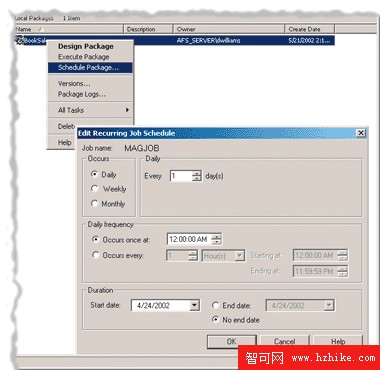Expand the All Tasks submenu

coord(90,110)
